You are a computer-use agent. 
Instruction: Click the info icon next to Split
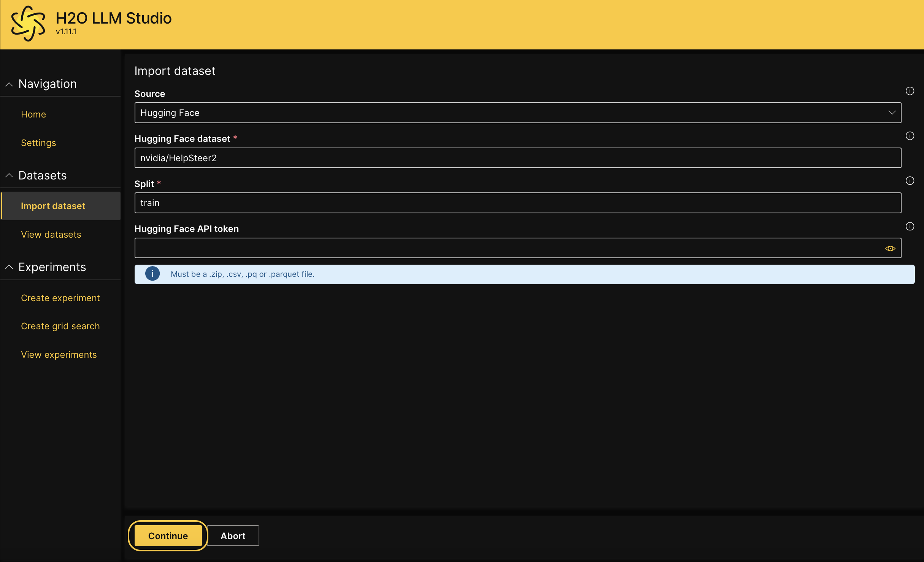tap(910, 181)
